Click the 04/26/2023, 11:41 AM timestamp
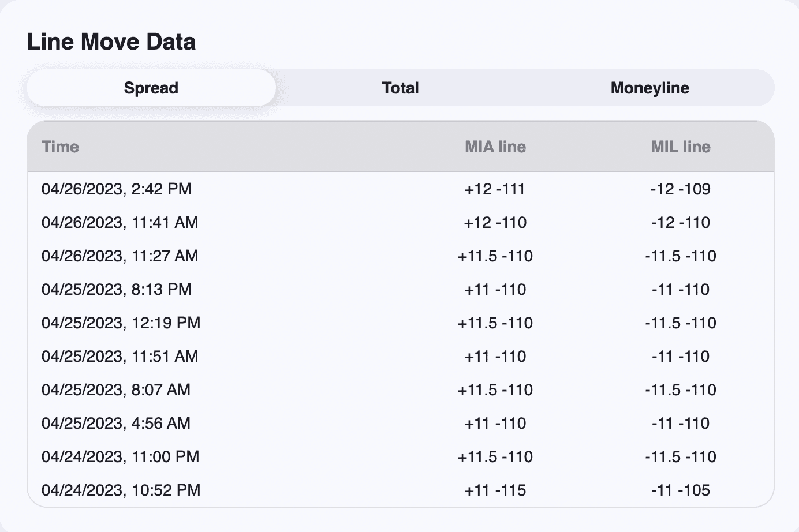 120,223
